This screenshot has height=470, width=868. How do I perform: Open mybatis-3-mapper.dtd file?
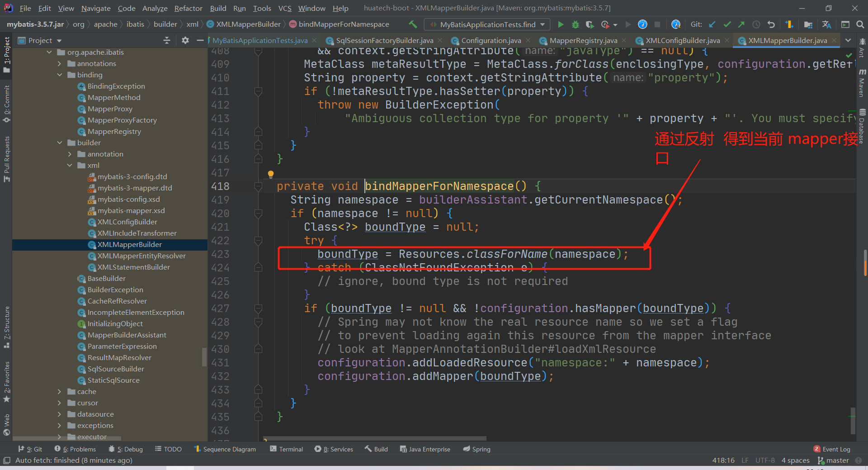click(135, 188)
